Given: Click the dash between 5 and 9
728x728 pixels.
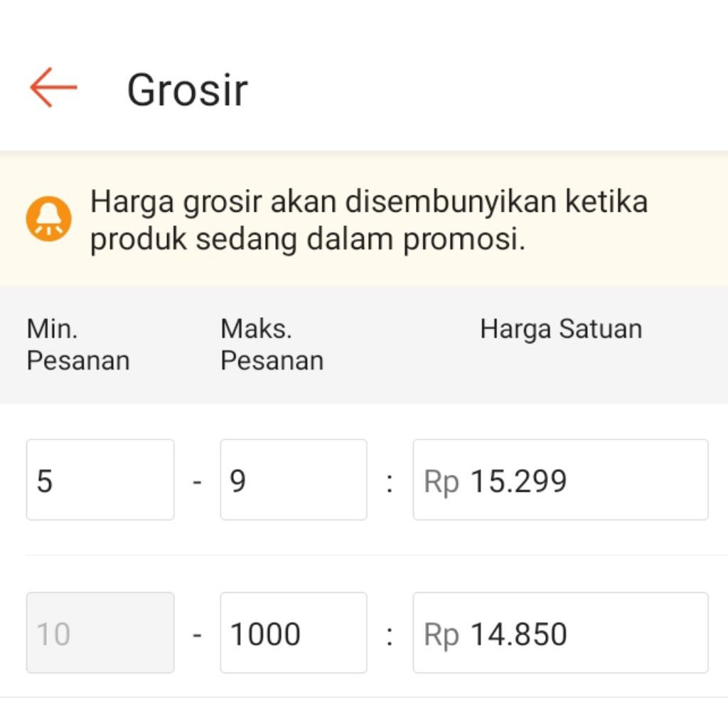Looking at the screenshot, I should tap(197, 481).
